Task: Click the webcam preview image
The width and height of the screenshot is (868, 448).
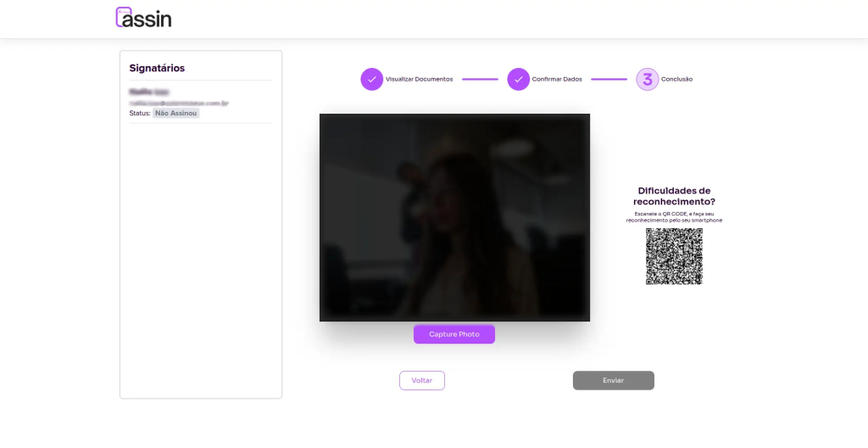Action: [454, 217]
